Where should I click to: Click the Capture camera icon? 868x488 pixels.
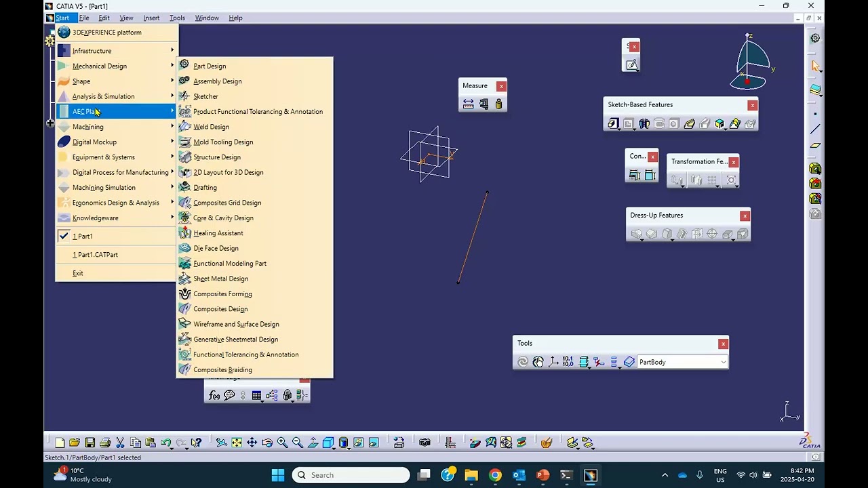pos(425,443)
